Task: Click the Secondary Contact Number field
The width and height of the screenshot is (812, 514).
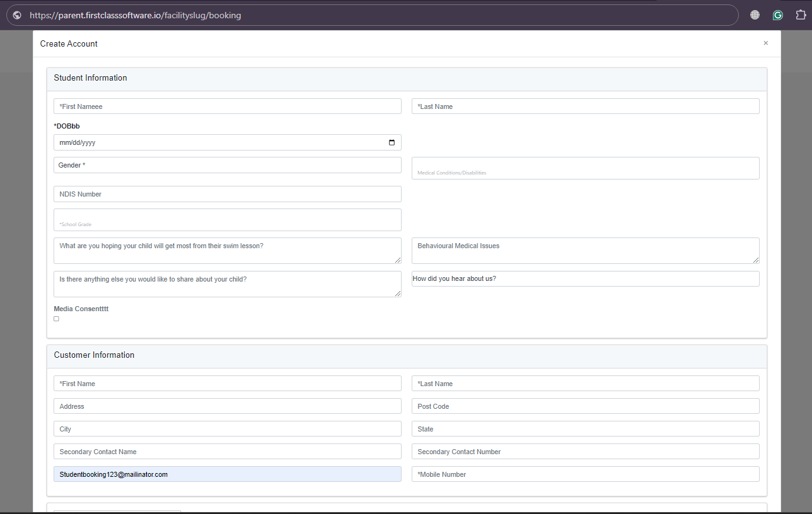Action: [x=586, y=452]
